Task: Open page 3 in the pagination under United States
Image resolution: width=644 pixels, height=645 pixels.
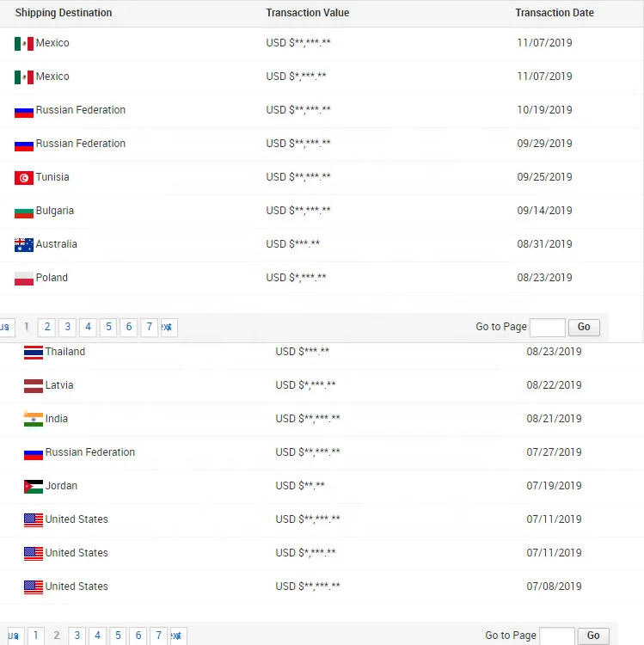Action: pyautogui.click(x=77, y=636)
